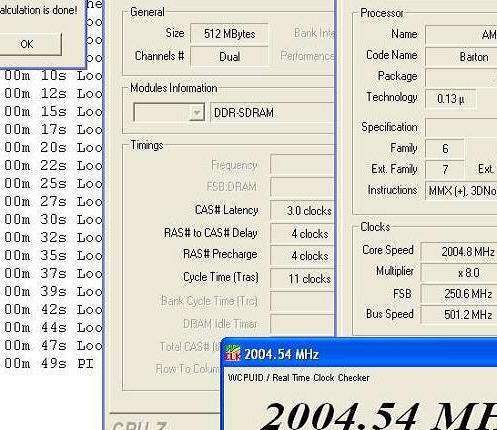Click Bus Speed value 501.2 MHz
This screenshot has height=430, width=497.
click(x=459, y=314)
